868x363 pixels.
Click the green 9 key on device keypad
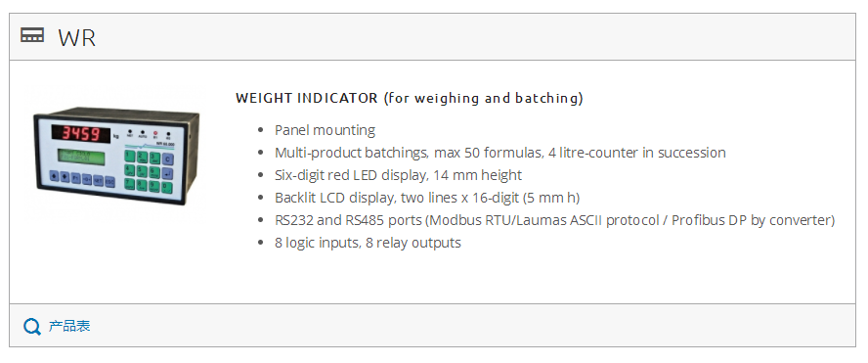coord(153,187)
